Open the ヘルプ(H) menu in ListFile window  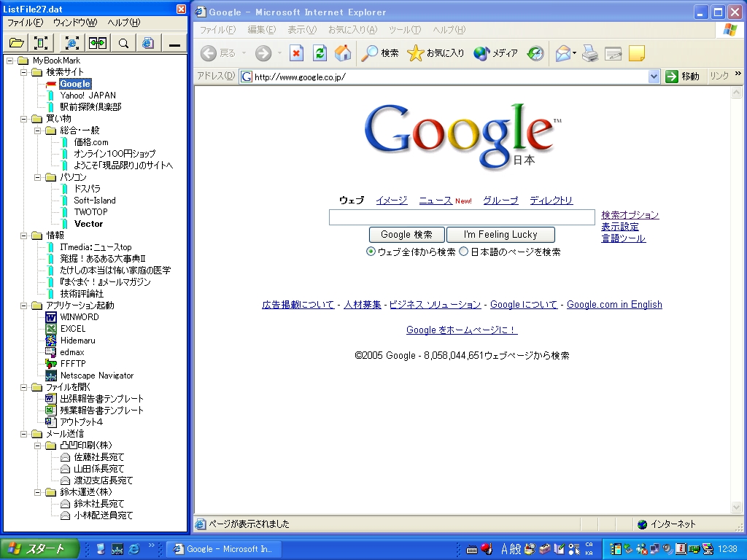124,23
